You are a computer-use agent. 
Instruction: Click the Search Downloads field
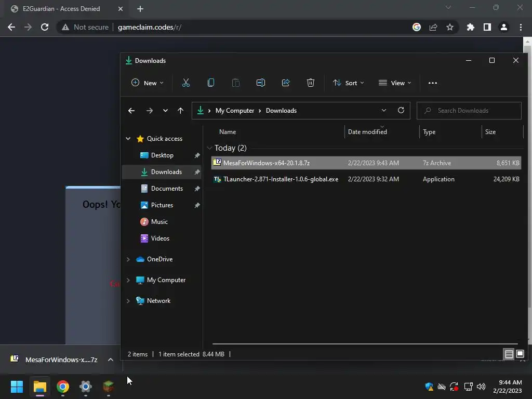469,111
